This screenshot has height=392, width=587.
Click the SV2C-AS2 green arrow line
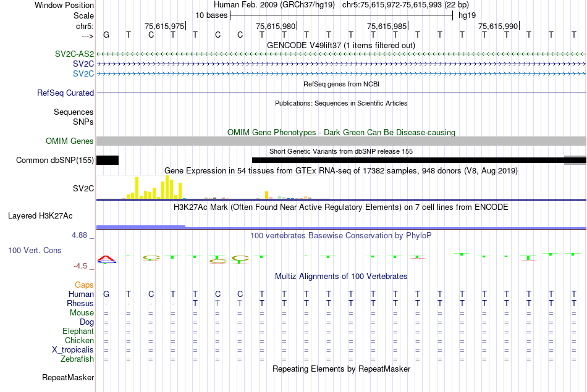(341, 54)
